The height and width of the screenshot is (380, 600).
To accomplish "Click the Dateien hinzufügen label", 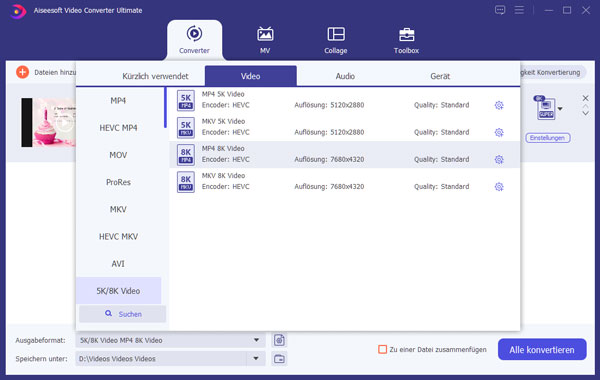I will [x=55, y=72].
